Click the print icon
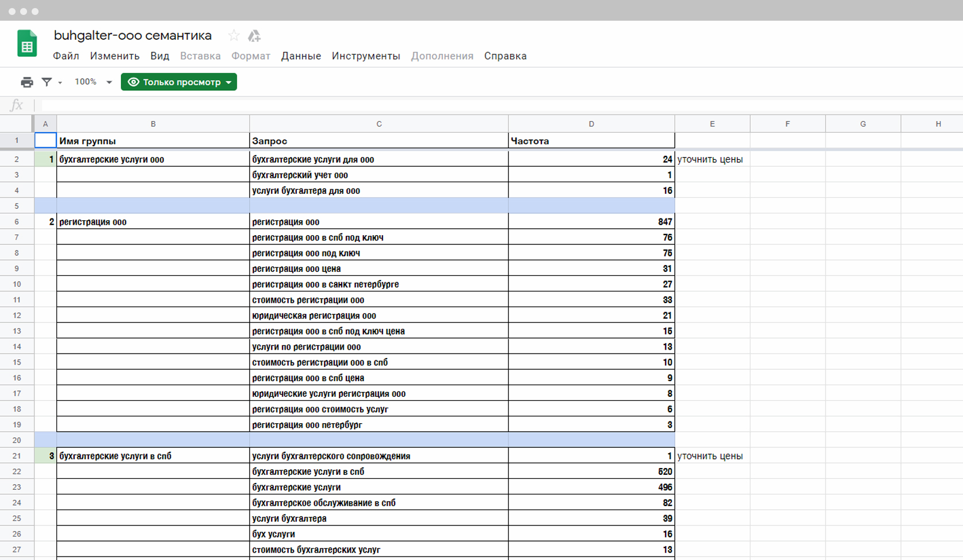Screen dimensions: 963x560 pyautogui.click(x=26, y=82)
